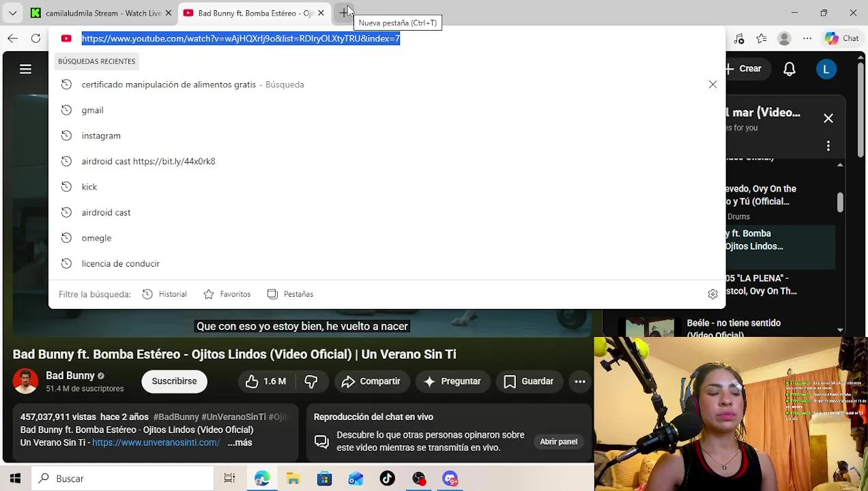Save the video with Guardar
Viewport: 868px width, 491px height.
[529, 381]
